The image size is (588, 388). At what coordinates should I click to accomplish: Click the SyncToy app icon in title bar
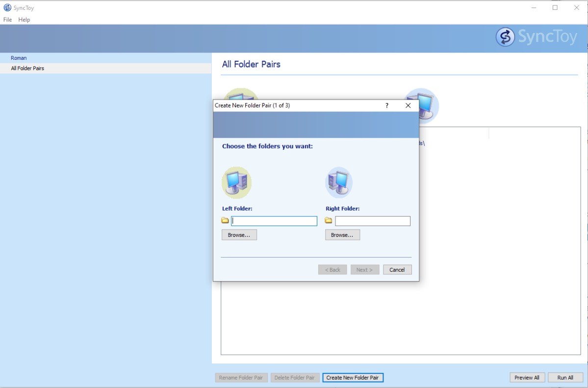[7, 8]
